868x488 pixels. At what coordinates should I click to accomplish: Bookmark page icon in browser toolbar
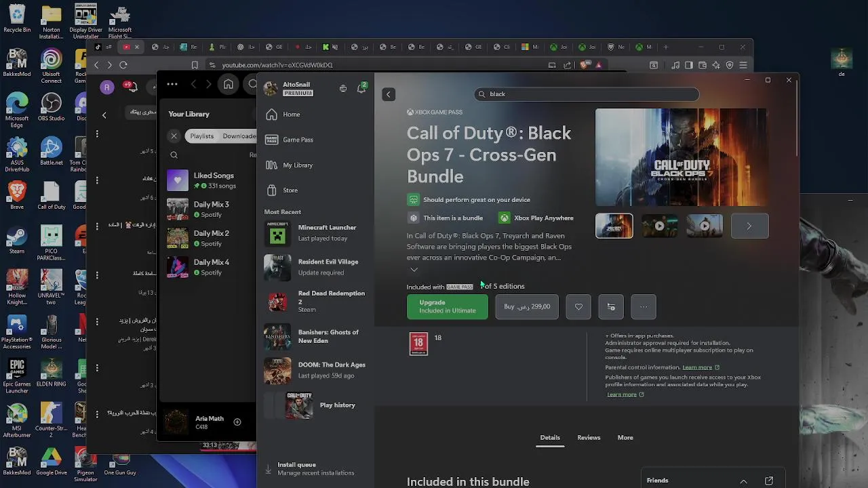tap(195, 65)
